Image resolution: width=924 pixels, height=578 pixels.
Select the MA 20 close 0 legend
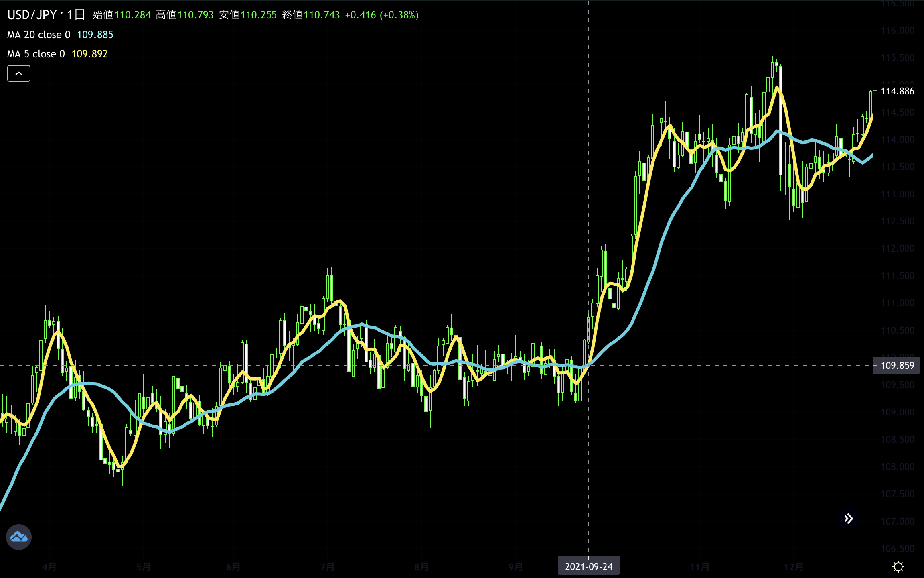click(38, 35)
